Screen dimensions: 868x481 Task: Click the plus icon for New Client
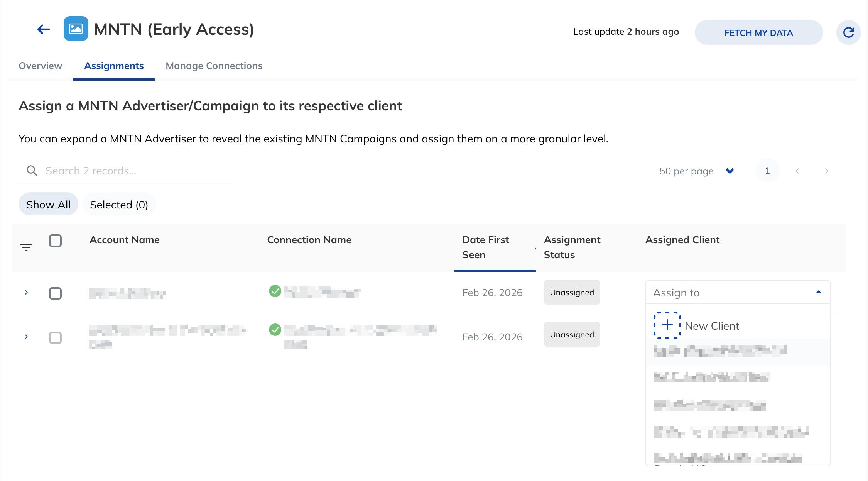pos(667,325)
